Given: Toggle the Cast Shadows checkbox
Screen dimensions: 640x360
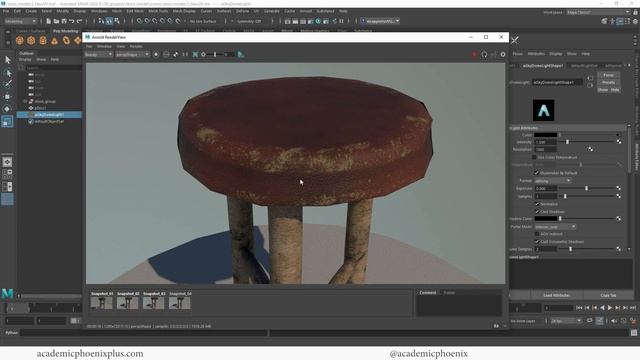Looking at the screenshot, I should [537, 211].
